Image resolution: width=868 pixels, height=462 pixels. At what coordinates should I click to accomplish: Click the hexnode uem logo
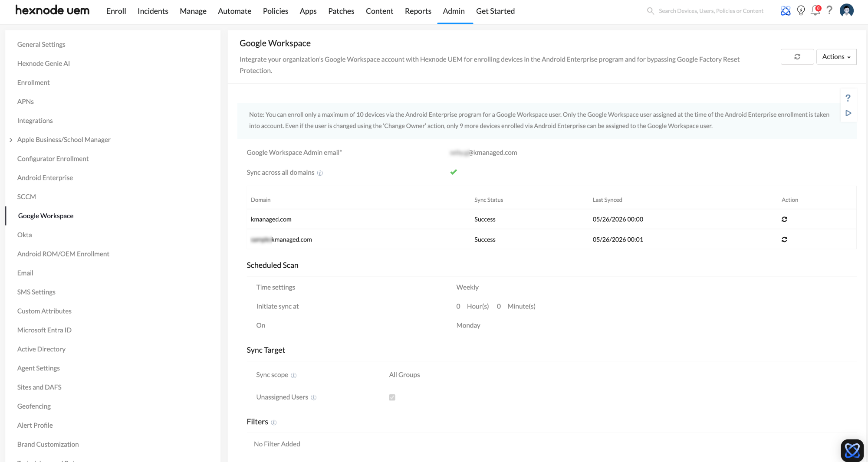click(x=53, y=10)
